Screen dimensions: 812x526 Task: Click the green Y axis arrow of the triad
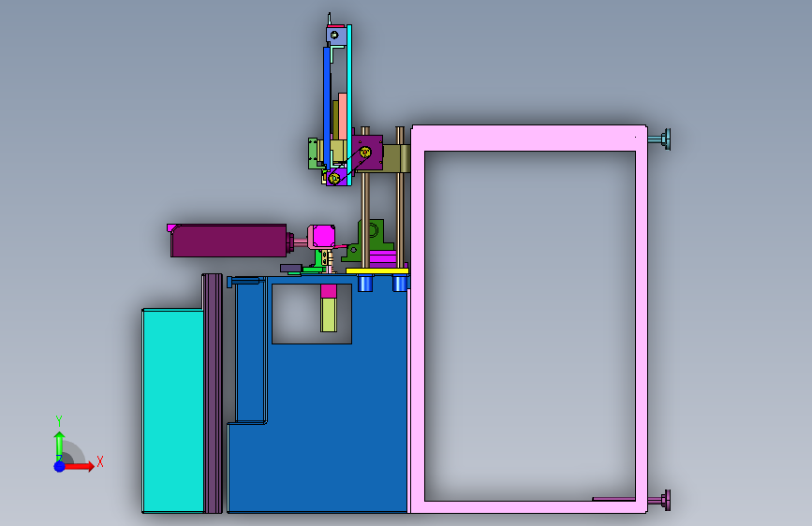(x=59, y=445)
